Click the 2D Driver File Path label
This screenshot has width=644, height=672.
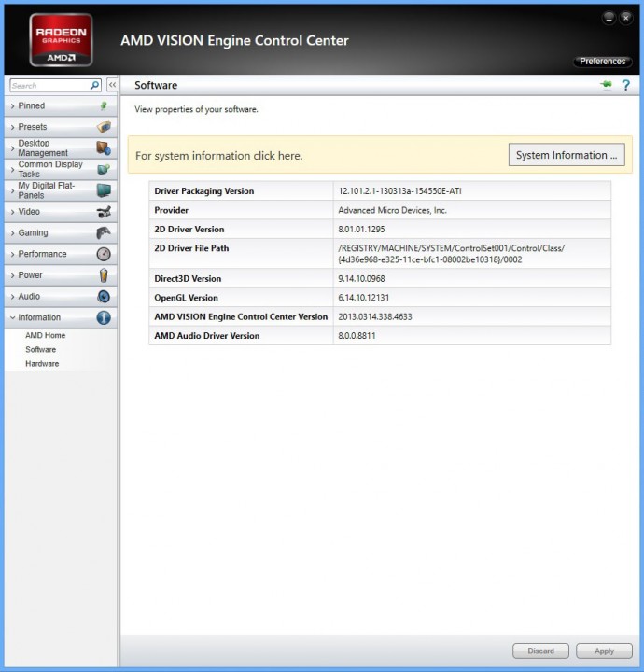[191, 248]
